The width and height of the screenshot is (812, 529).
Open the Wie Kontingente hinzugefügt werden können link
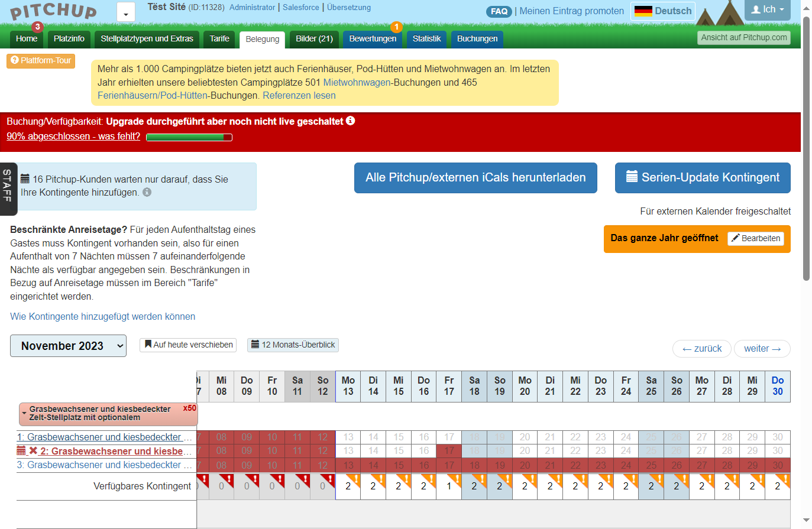point(103,317)
